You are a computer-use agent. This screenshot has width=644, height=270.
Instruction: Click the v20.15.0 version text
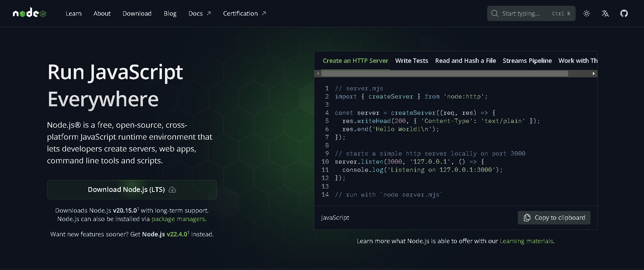pos(125,211)
